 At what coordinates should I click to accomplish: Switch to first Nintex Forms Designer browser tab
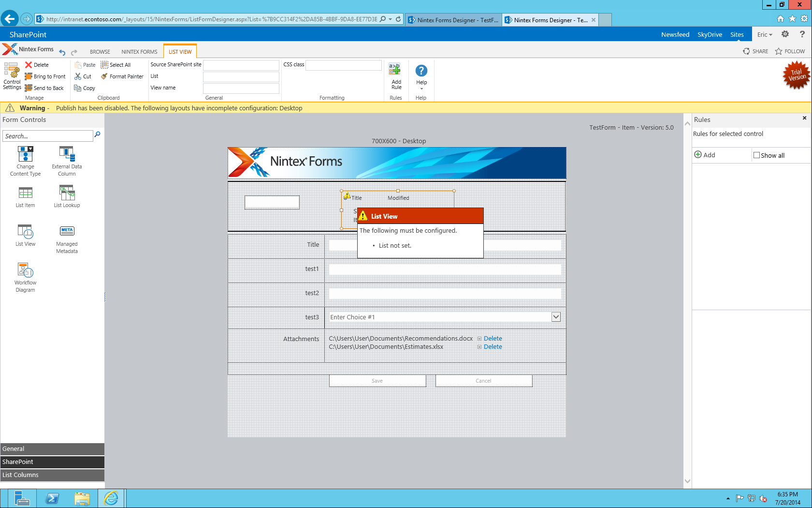[x=453, y=20]
